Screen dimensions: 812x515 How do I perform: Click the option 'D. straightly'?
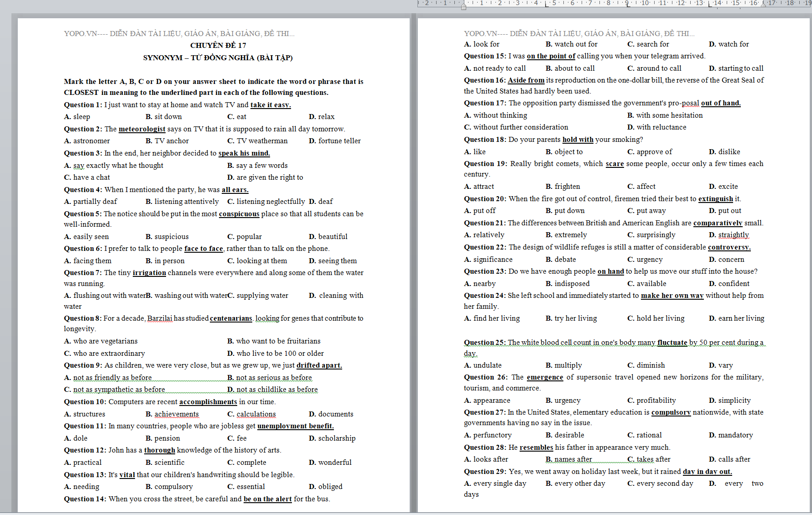tap(729, 235)
